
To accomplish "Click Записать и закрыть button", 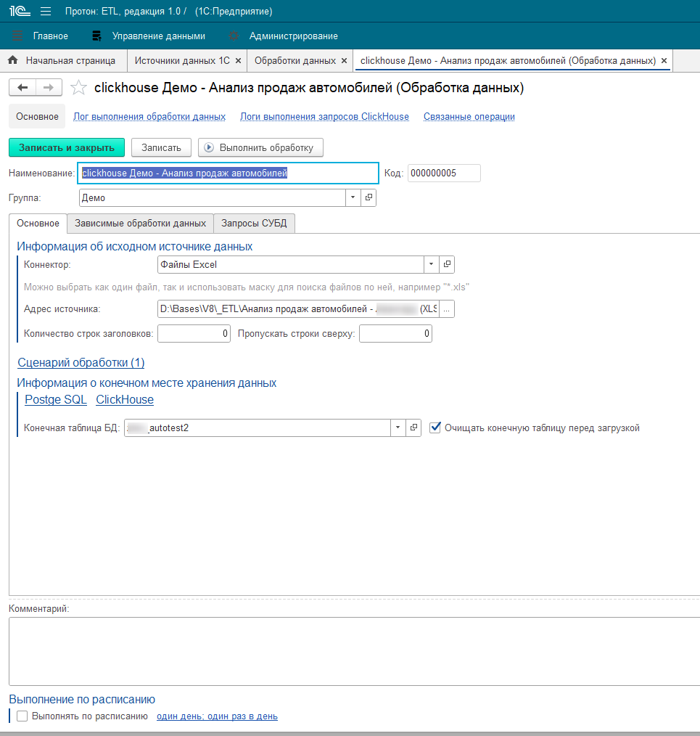I will point(67,147).
